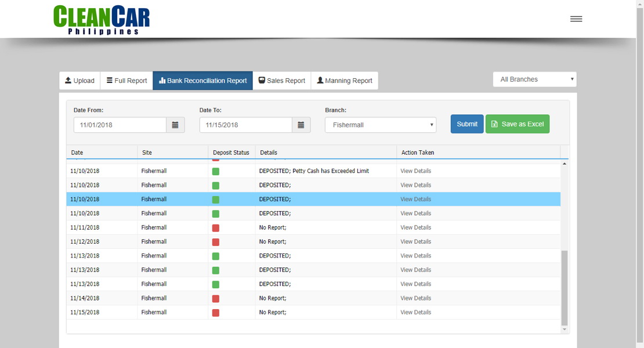Open the Date From calendar picker
644x348 pixels.
pos(175,124)
